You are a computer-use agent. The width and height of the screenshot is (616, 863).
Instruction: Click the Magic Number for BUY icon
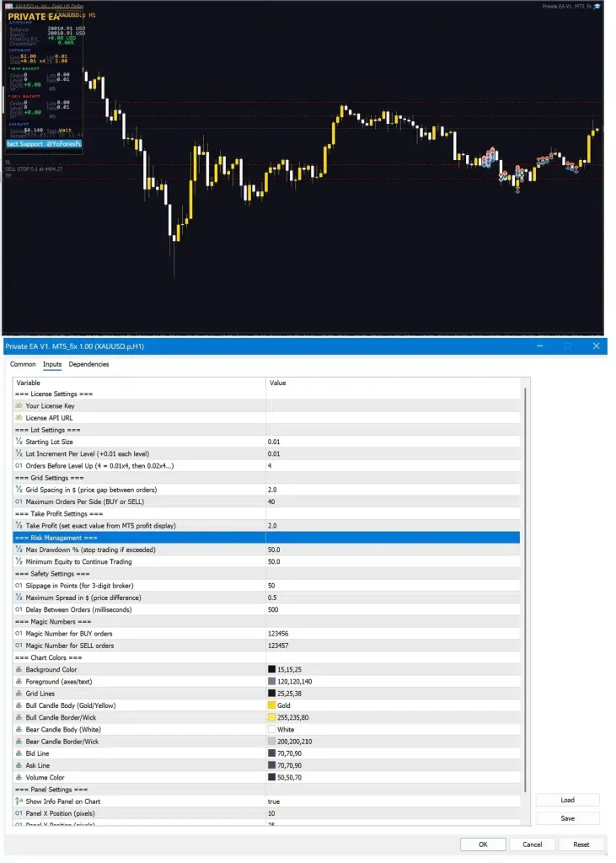(19, 634)
